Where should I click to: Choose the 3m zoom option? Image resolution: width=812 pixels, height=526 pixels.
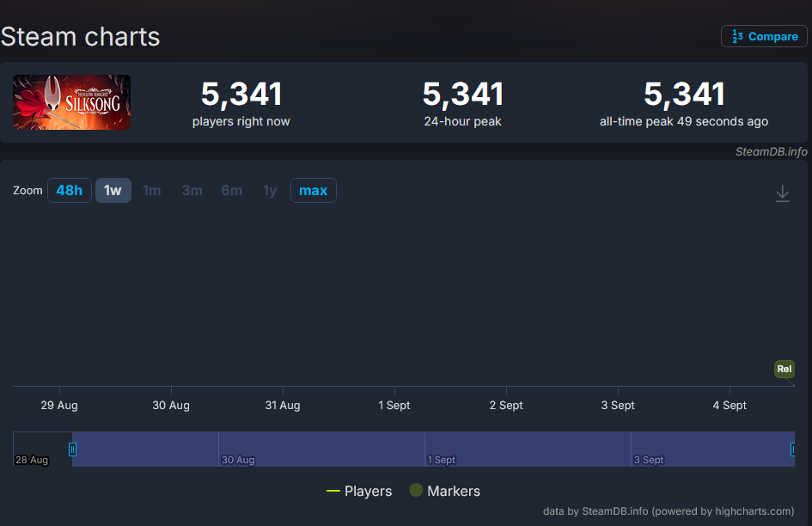(192, 190)
